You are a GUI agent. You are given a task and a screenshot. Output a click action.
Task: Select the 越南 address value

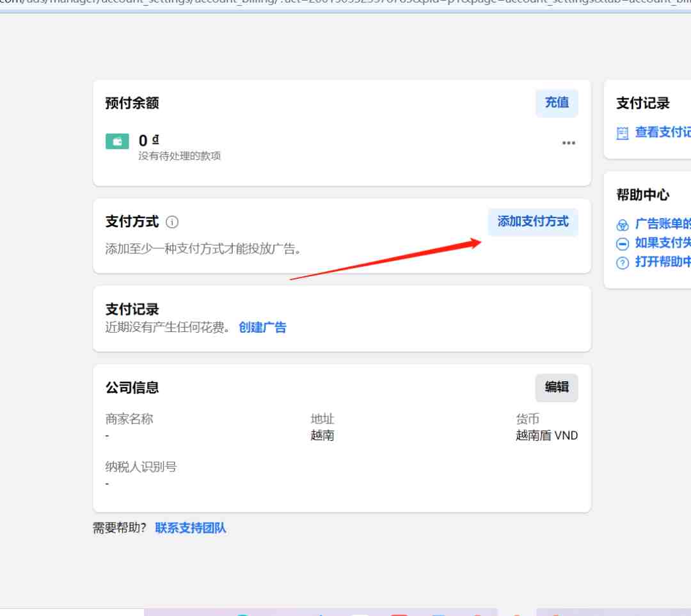[x=322, y=436]
